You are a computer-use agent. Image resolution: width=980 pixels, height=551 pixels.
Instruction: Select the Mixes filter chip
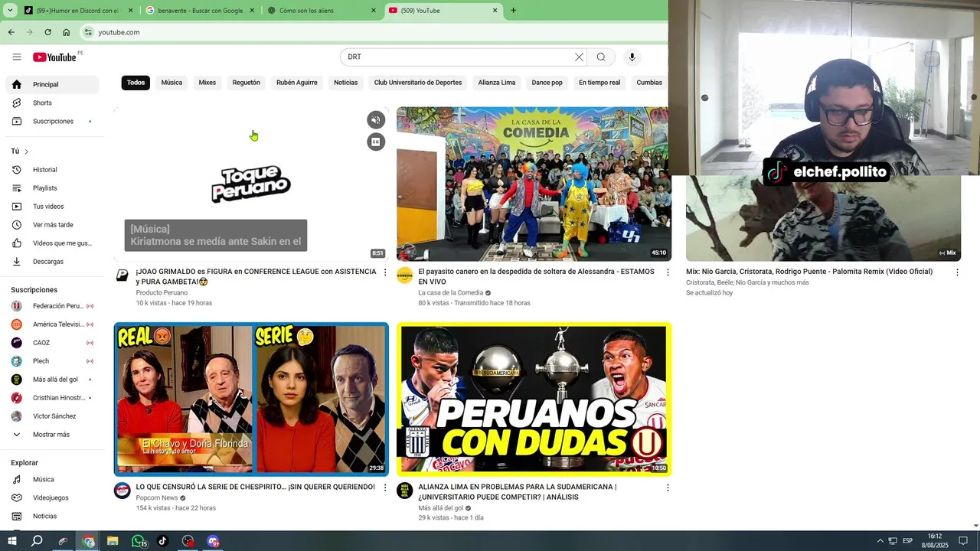point(207,83)
